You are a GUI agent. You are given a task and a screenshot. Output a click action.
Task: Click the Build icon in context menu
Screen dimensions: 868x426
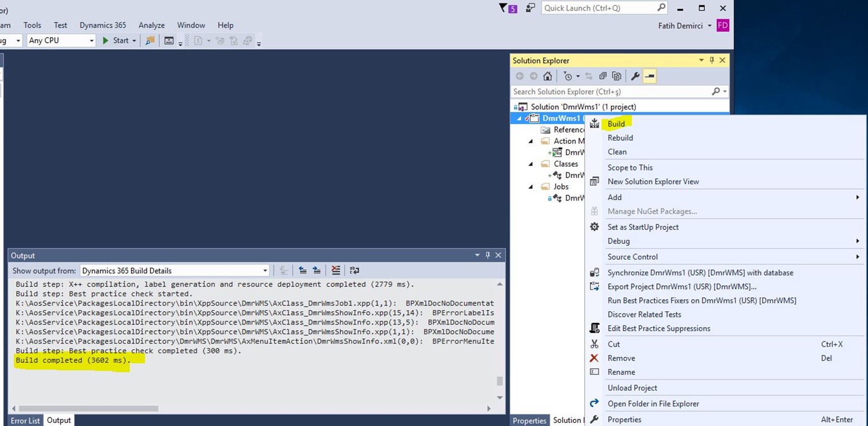(595, 124)
